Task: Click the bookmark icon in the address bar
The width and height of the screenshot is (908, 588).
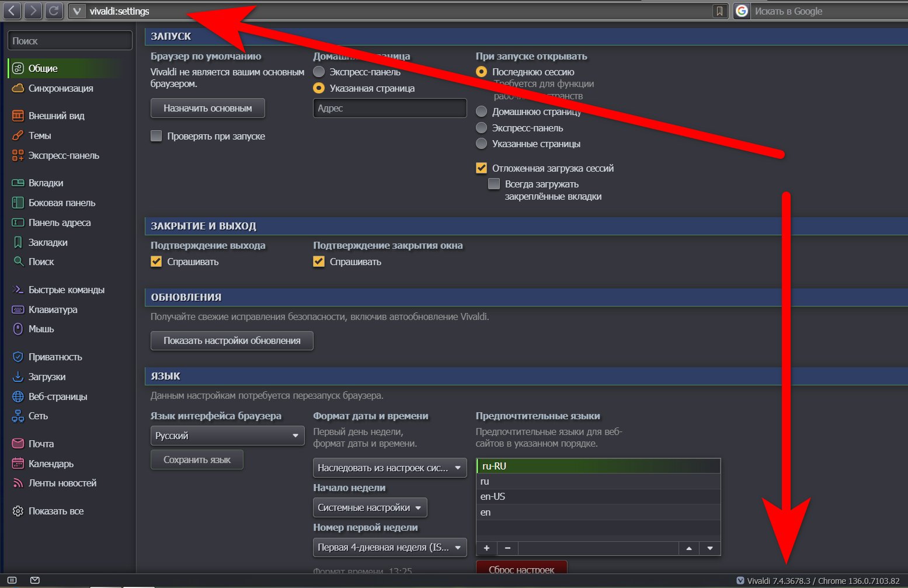Action: point(719,11)
